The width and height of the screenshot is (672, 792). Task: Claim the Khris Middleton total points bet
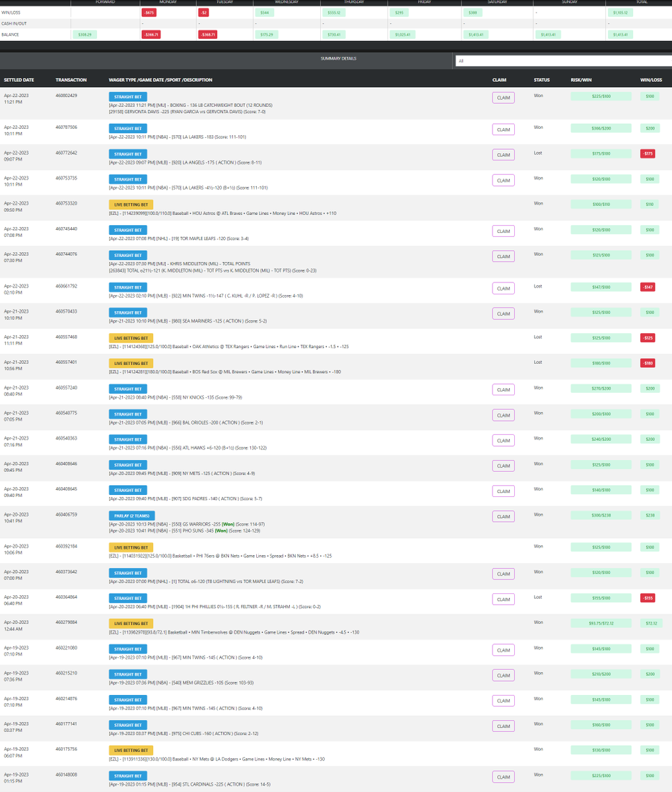(503, 256)
